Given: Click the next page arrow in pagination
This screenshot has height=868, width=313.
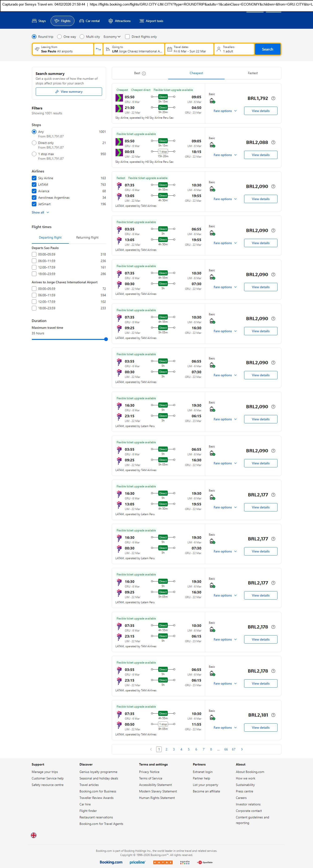Looking at the screenshot, I should pyautogui.click(x=242, y=749).
